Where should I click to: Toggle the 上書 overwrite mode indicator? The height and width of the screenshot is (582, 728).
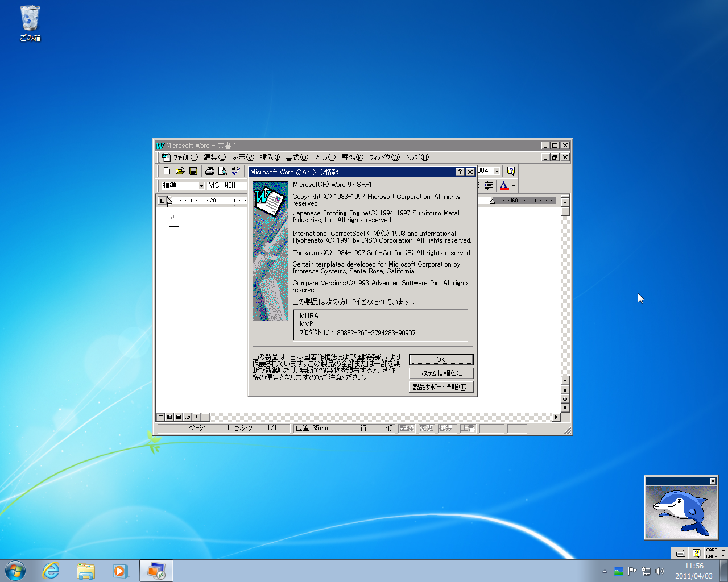[468, 428]
